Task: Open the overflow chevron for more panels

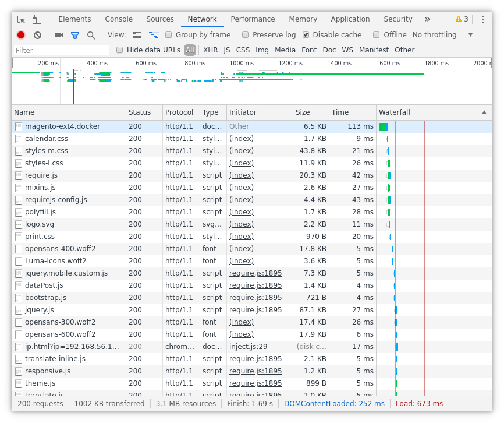Action: 427,19
